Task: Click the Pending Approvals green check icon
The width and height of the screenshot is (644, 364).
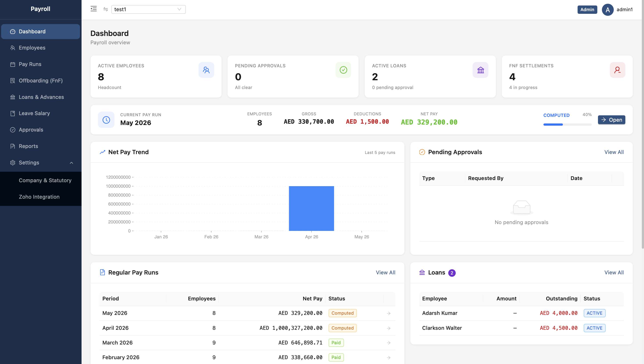Action: [343, 70]
